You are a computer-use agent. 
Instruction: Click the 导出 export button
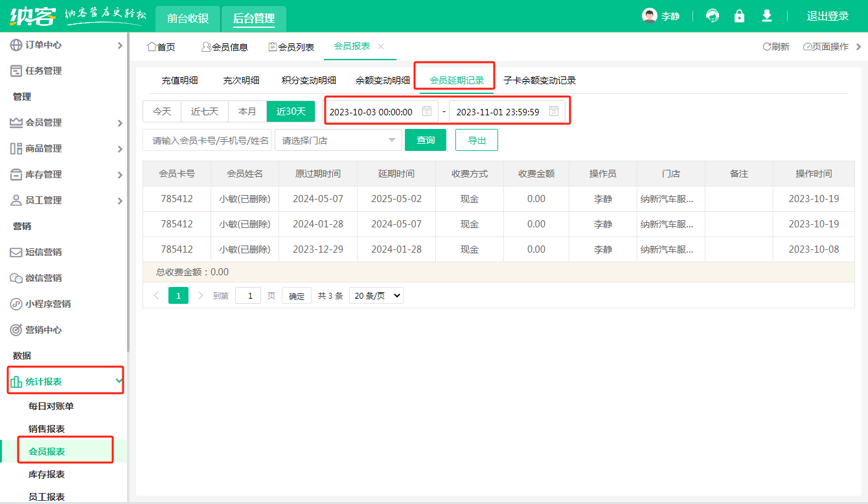[x=476, y=140]
